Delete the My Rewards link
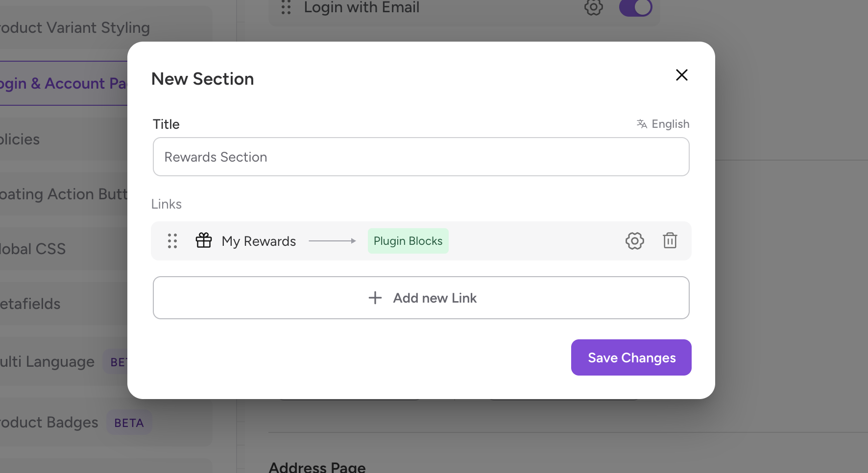868x473 pixels. coord(670,241)
